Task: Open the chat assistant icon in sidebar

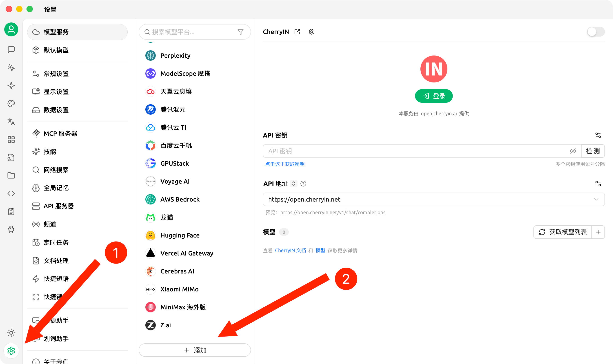Action: point(11,50)
